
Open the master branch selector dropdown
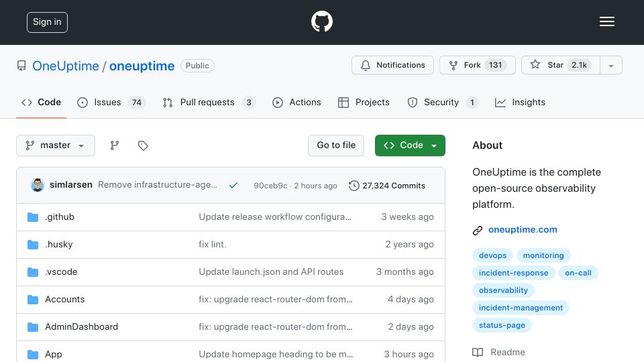pos(56,145)
